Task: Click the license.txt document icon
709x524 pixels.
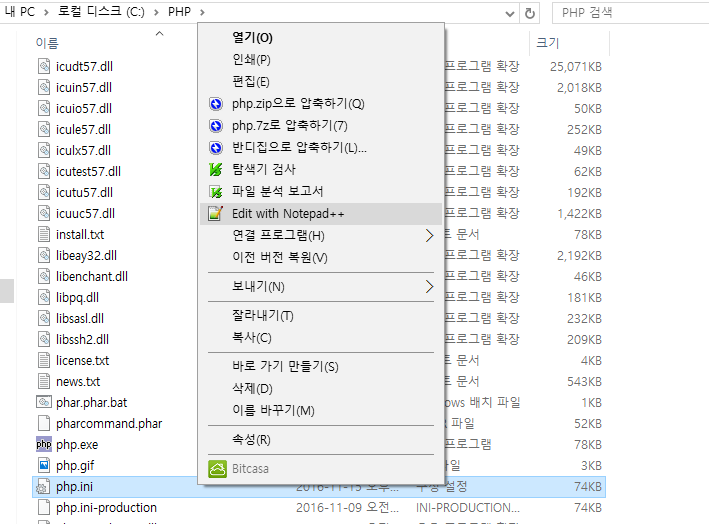Action: click(x=44, y=360)
